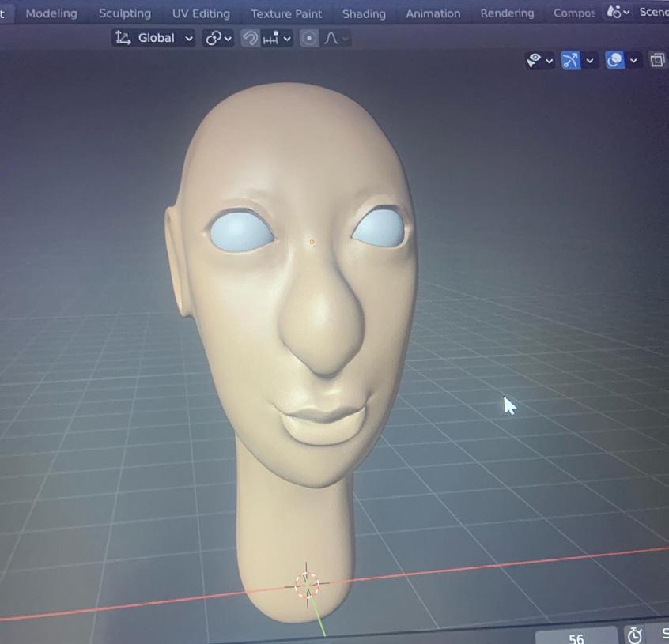669x644 pixels.
Task: Toggle viewport gizmos display
Action: pos(571,61)
